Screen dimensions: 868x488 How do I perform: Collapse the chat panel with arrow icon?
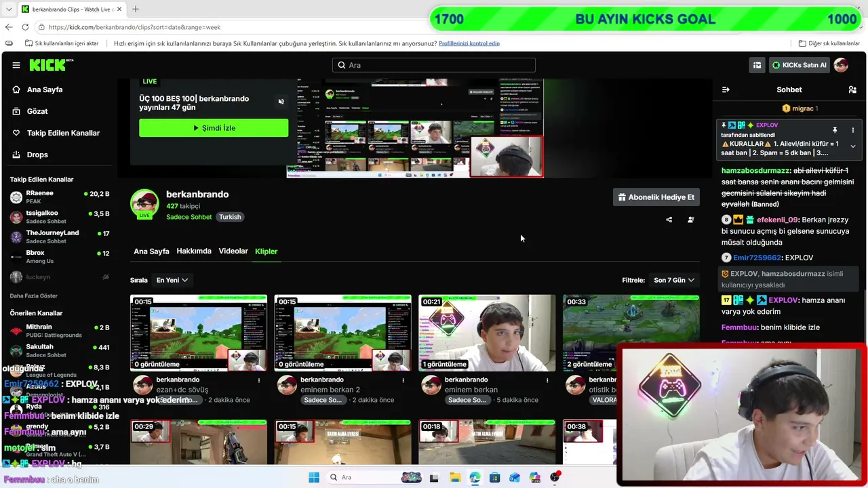click(x=726, y=89)
